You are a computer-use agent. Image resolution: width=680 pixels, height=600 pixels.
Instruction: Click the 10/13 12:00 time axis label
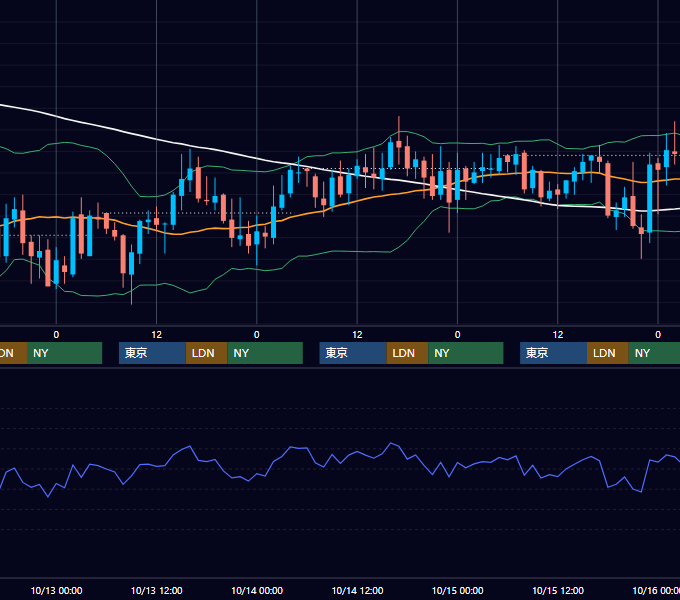[x=157, y=590]
